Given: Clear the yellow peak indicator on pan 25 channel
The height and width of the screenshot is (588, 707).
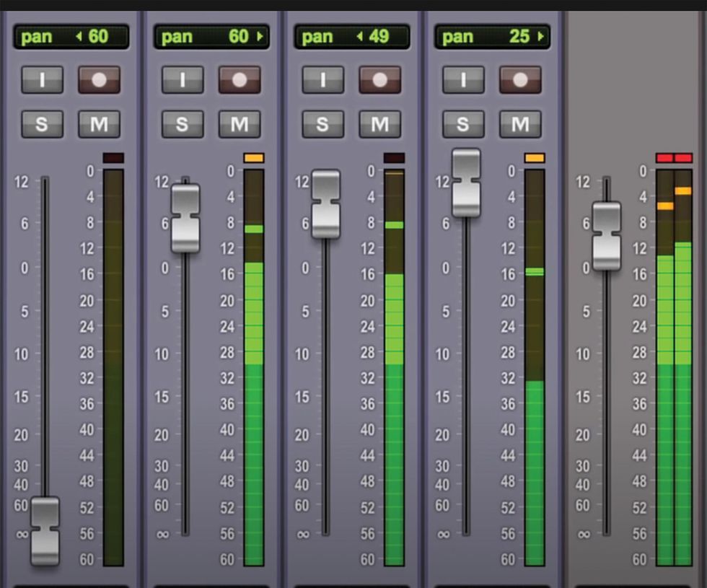Looking at the screenshot, I should coord(535,158).
